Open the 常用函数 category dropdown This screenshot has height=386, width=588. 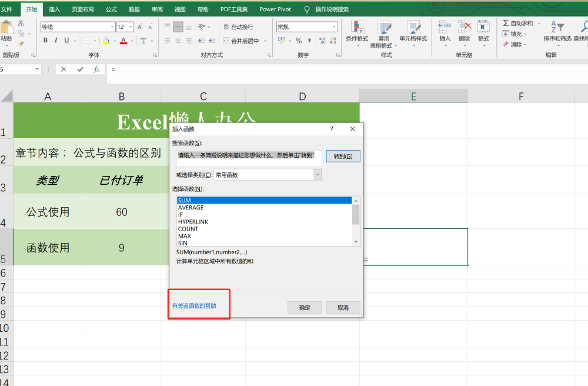click(318, 175)
